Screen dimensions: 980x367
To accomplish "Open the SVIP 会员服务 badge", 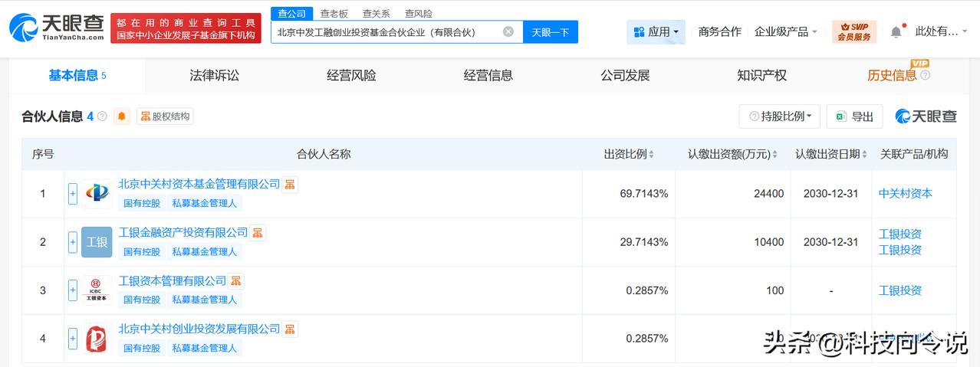I will (853, 31).
